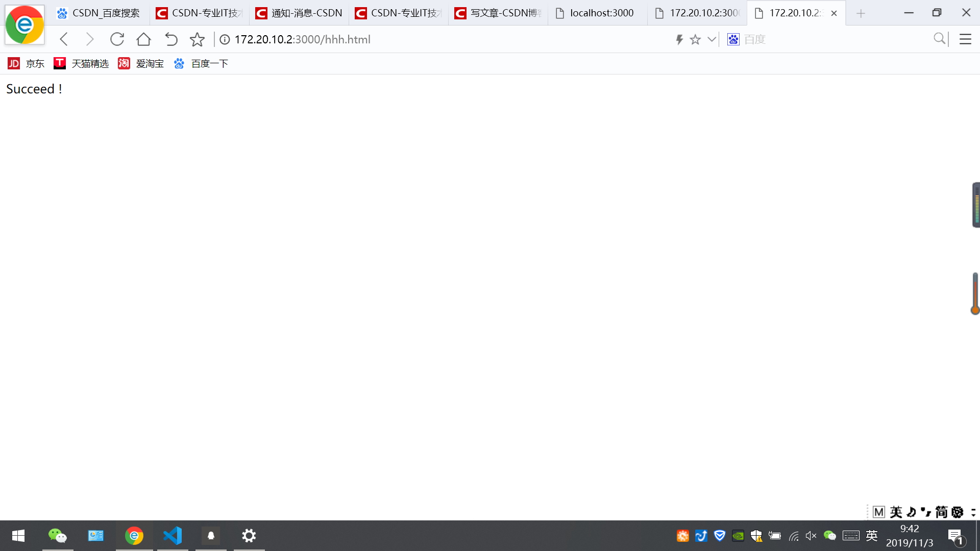Screen dimensions: 980x551
Task: Open a new tab with the plus button
Action: [861, 14]
